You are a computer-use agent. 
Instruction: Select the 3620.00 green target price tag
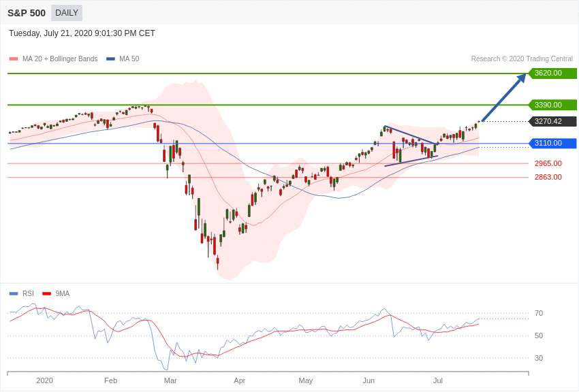pos(552,73)
